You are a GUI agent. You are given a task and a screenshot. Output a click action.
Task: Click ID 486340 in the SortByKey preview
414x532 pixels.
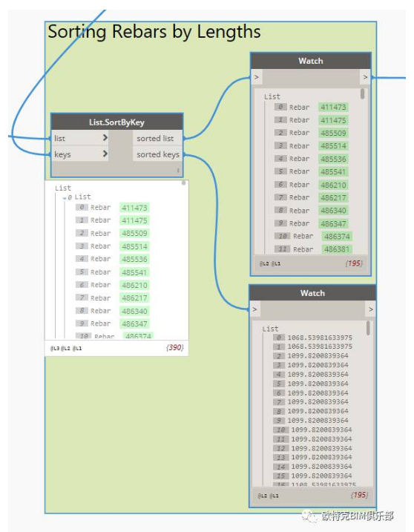134,311
